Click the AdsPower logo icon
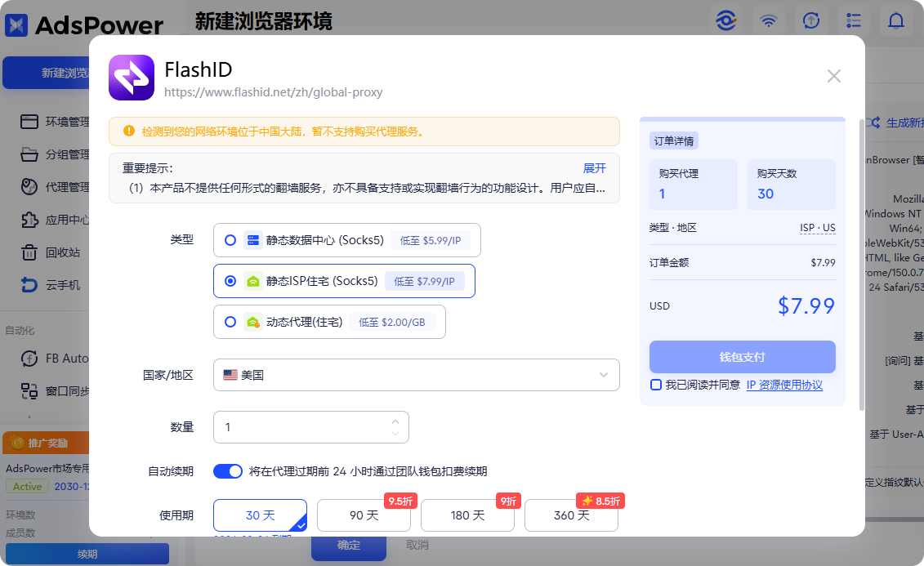 pyautogui.click(x=16, y=25)
